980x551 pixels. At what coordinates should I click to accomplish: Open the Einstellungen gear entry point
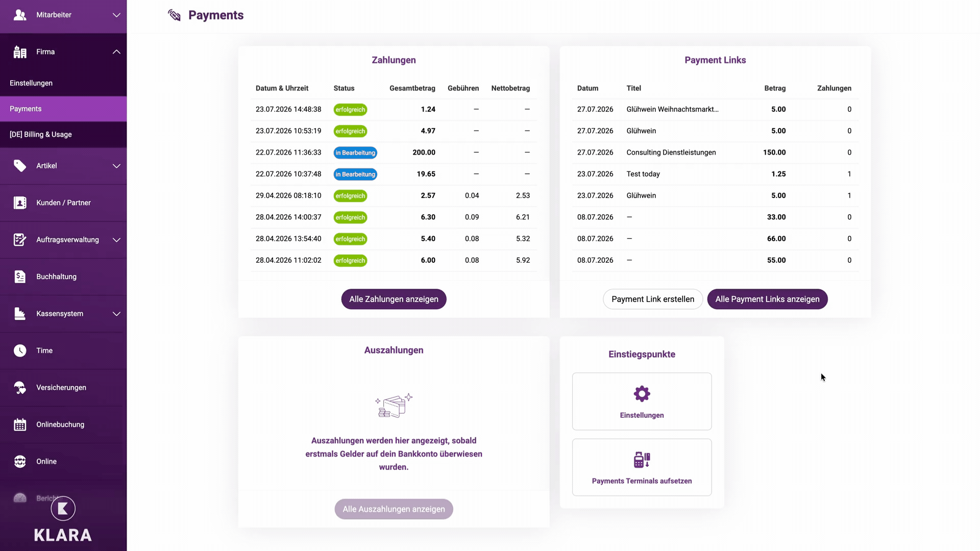(642, 402)
